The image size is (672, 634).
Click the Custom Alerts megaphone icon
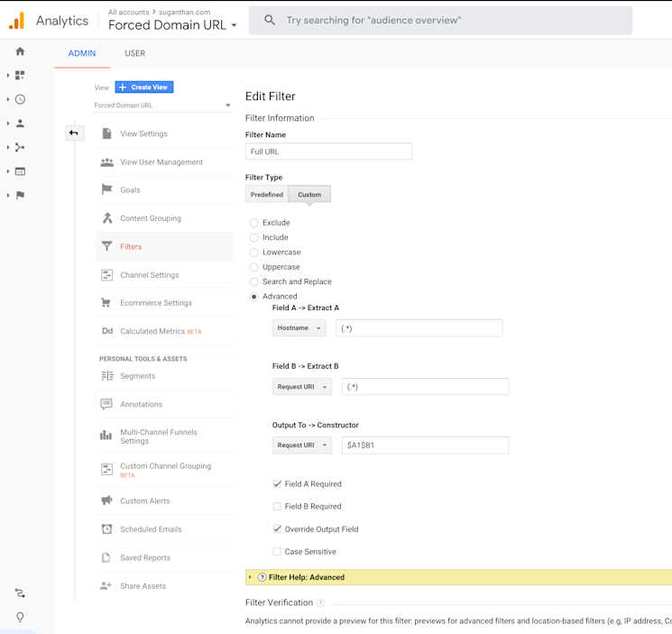(x=106, y=501)
